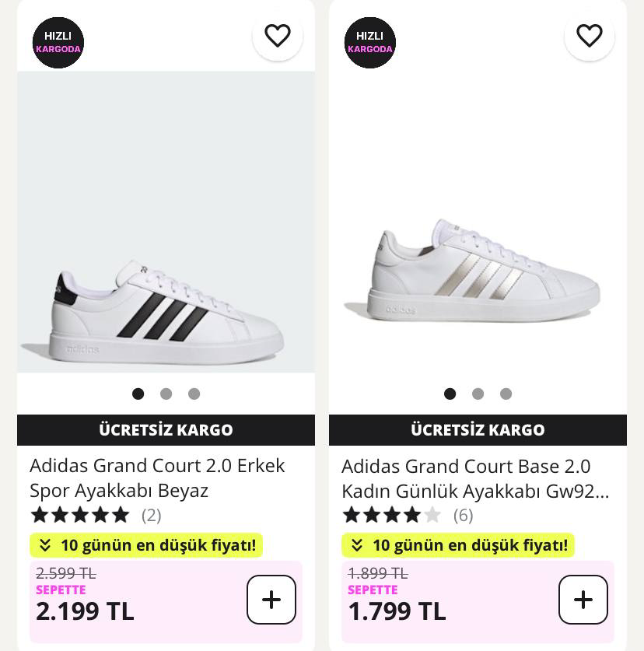Open the black-striped sneaker photo
The height and width of the screenshot is (651, 644).
click(x=166, y=233)
